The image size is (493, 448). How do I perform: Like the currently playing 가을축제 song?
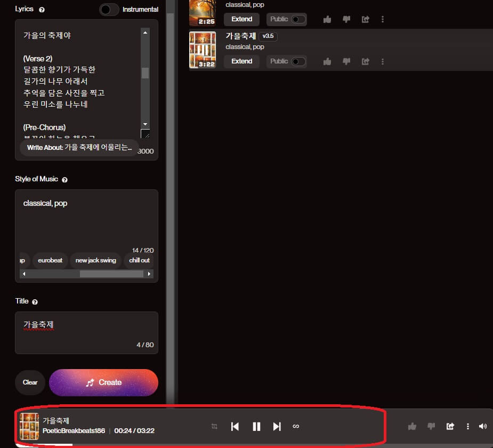[x=412, y=426]
